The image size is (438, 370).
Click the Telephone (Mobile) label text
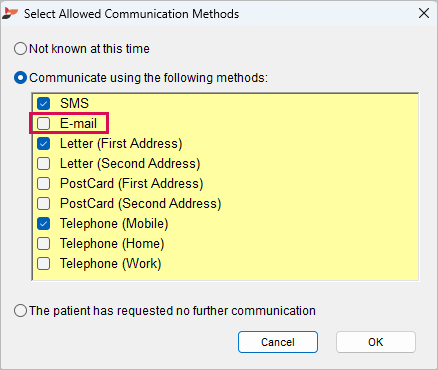pos(114,223)
